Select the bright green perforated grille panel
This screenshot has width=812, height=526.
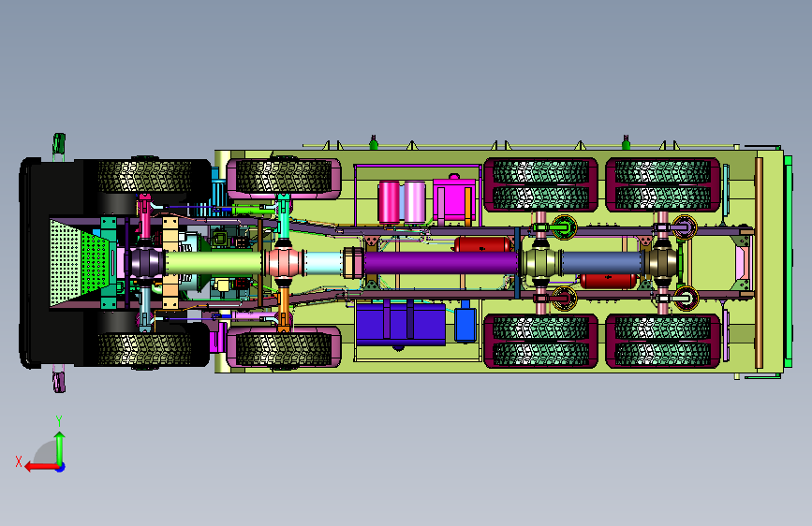pyautogui.click(x=95, y=262)
